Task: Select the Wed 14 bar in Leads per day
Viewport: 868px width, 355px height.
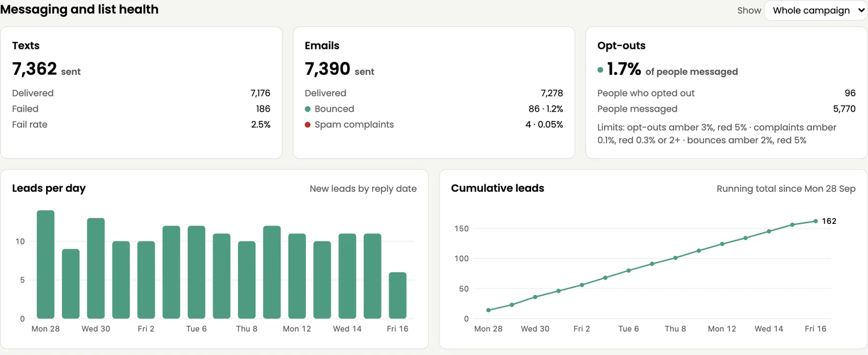Action: [x=347, y=276]
